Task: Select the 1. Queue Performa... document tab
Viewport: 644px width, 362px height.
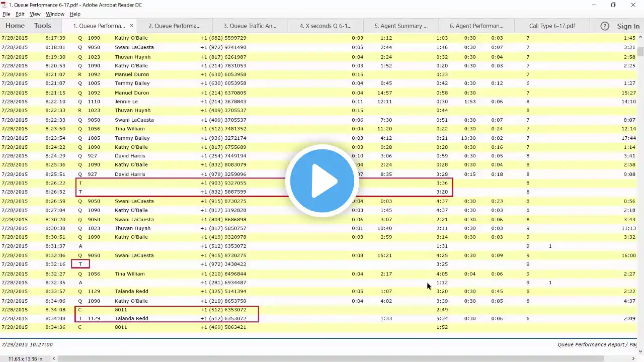Action: point(99,26)
